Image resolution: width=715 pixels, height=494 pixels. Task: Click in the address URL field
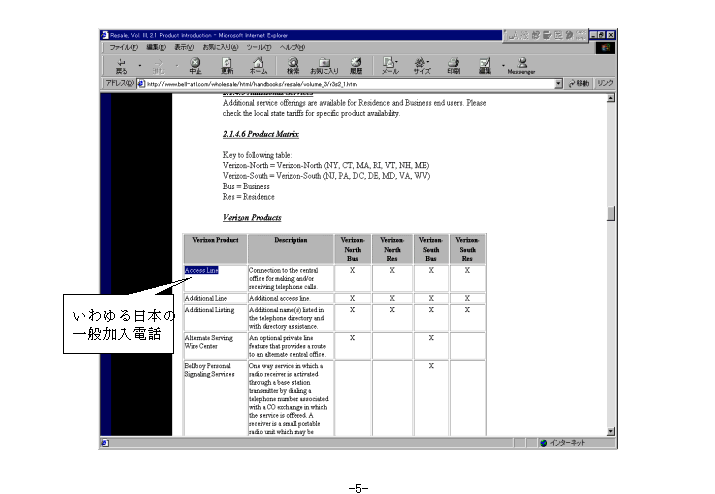(x=349, y=84)
